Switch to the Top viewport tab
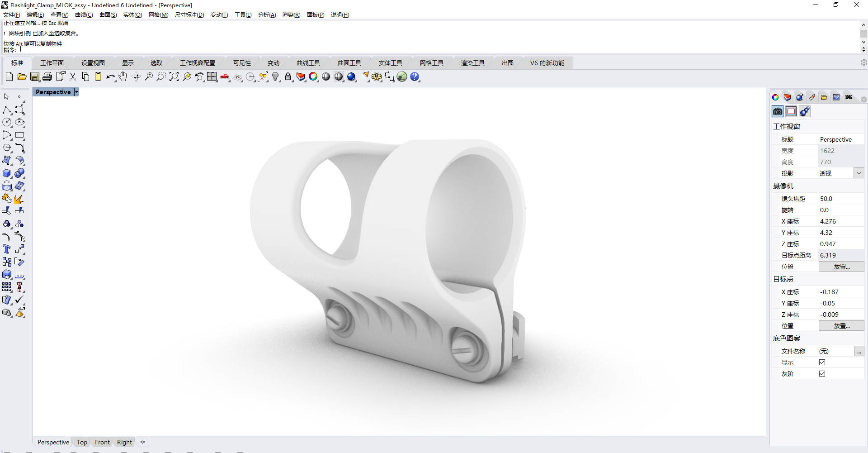Viewport: 868px width, 453px height. (x=82, y=442)
